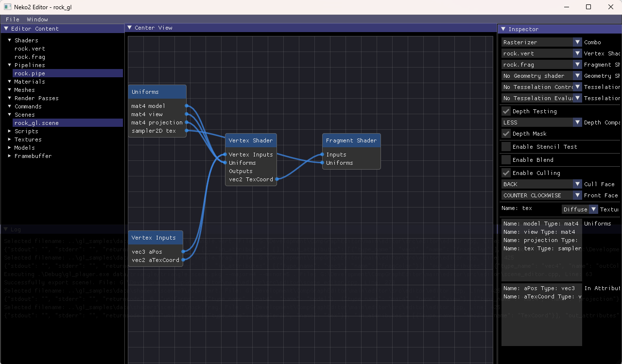Collapse the Editor Content panel triangle
The height and width of the screenshot is (364, 622).
6,29
